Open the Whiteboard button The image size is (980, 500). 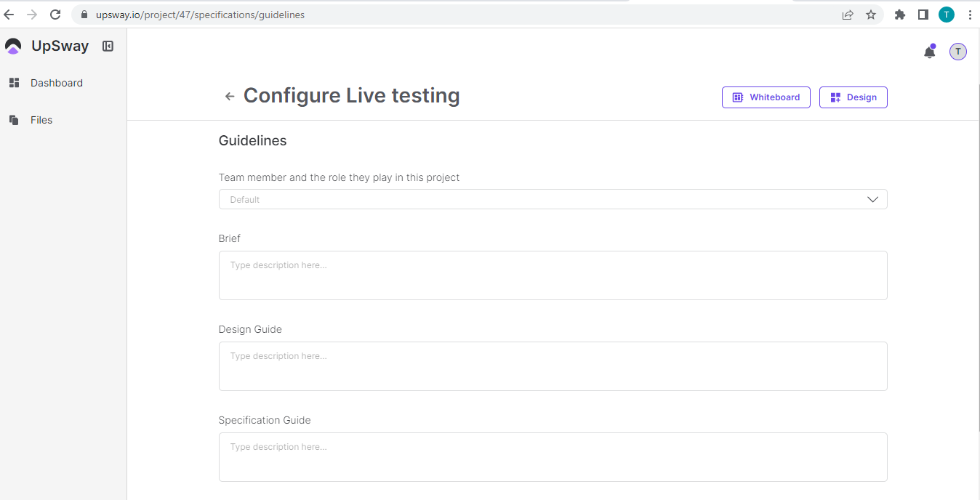pyautogui.click(x=766, y=97)
